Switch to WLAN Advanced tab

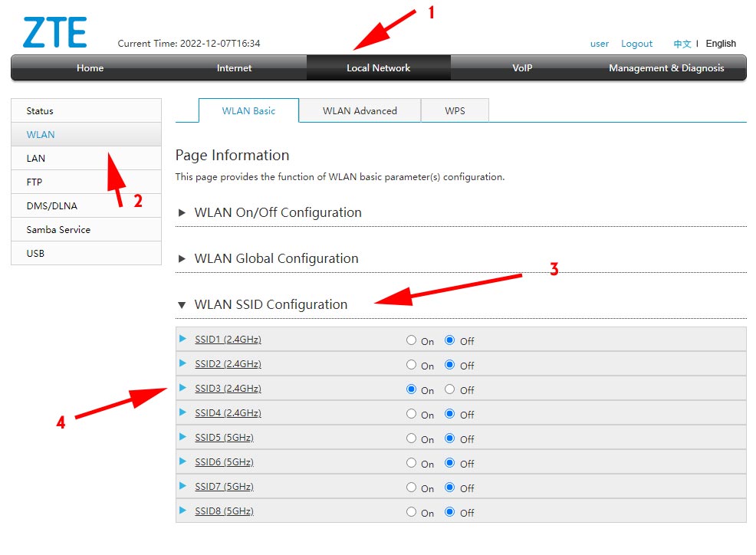pyautogui.click(x=360, y=110)
